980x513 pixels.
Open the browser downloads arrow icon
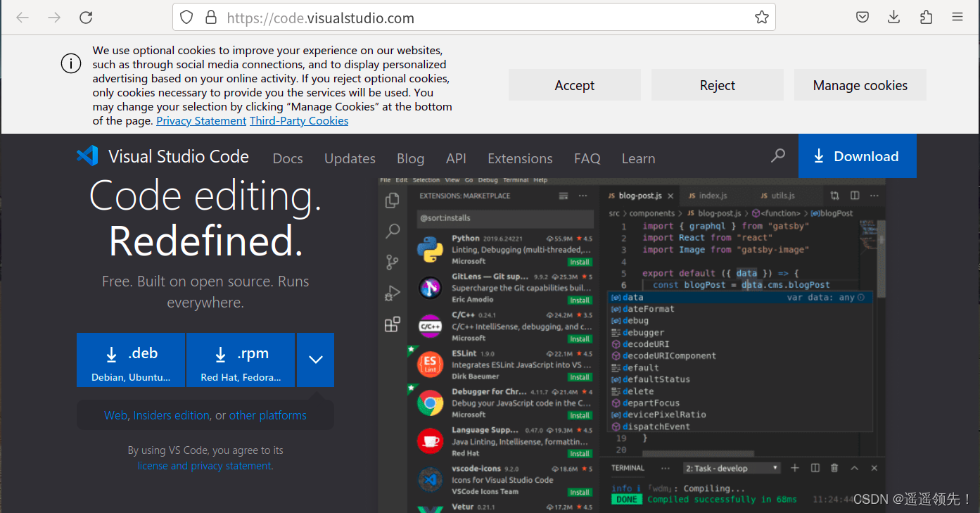coord(894,18)
